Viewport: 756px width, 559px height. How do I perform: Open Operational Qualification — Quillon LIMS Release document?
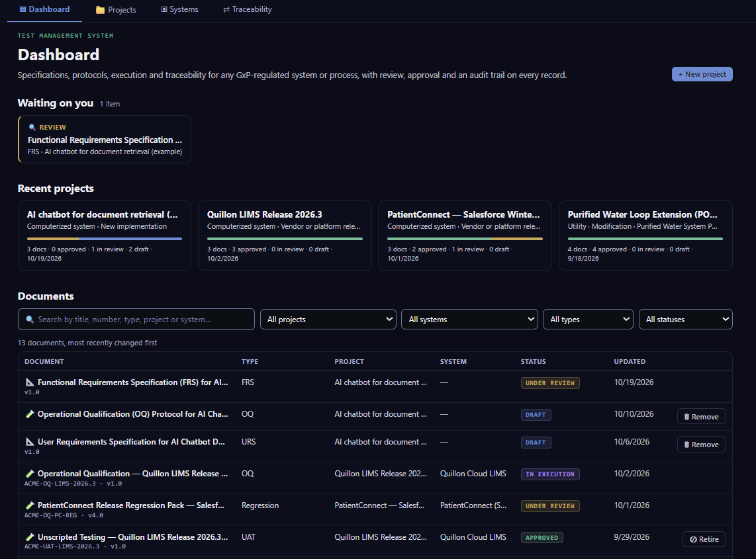click(x=132, y=474)
